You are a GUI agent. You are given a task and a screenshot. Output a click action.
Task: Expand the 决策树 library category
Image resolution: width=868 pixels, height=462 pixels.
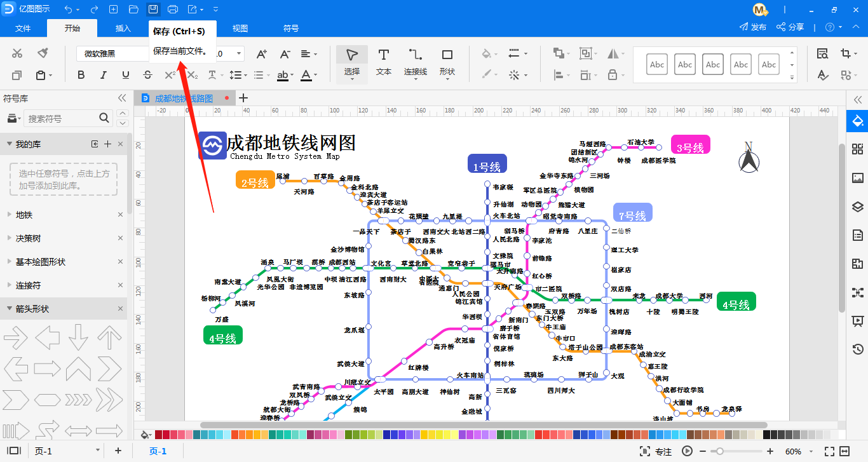[10, 238]
